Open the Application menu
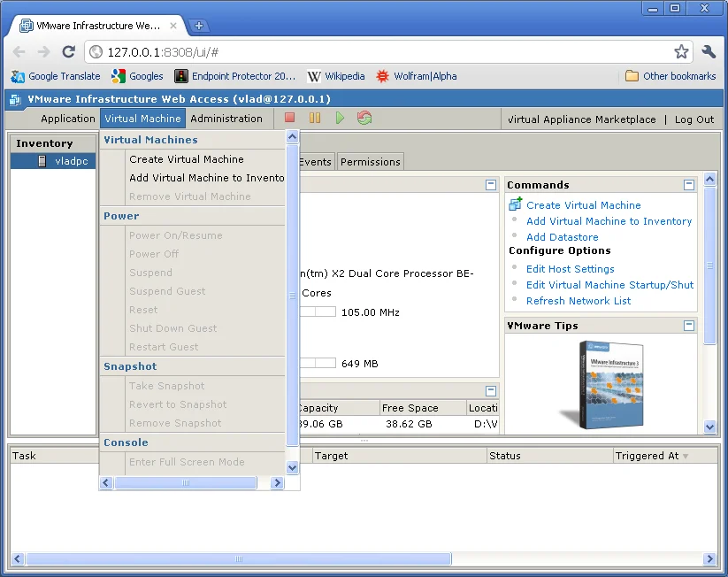The image size is (728, 577). tap(68, 119)
